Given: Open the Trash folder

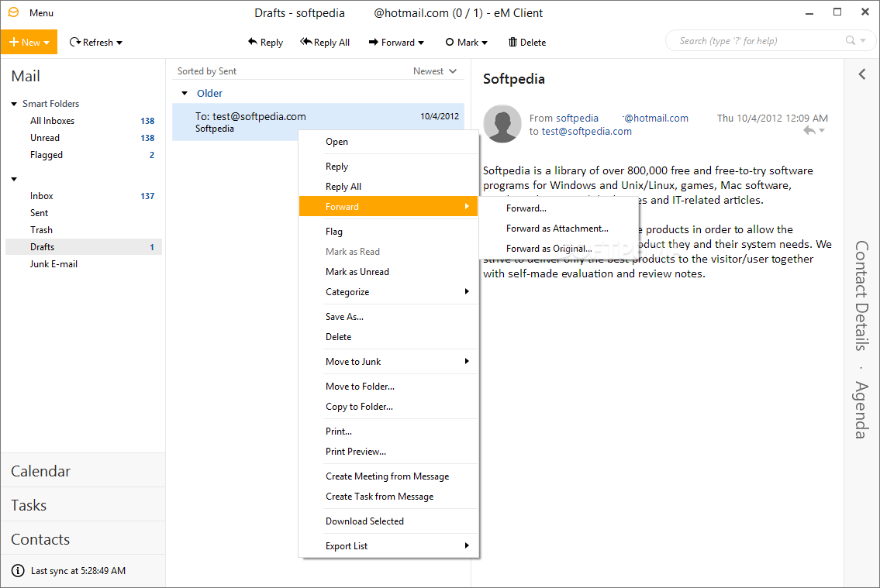Looking at the screenshot, I should point(85,230).
